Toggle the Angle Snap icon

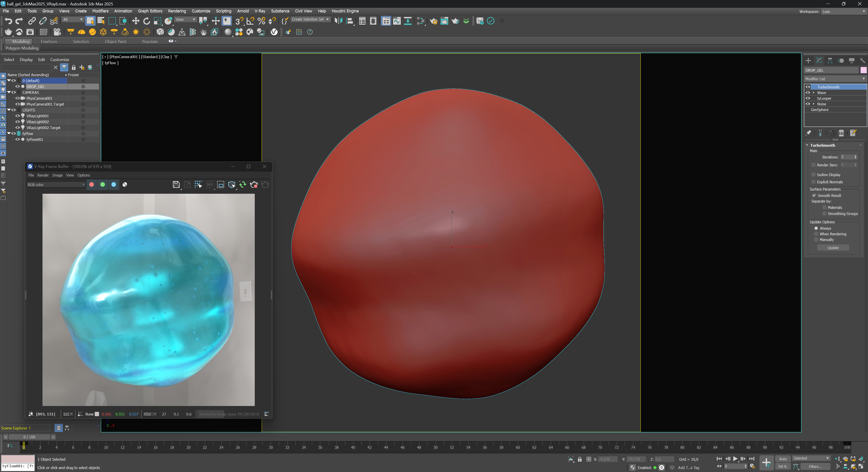pyautogui.click(x=250, y=21)
